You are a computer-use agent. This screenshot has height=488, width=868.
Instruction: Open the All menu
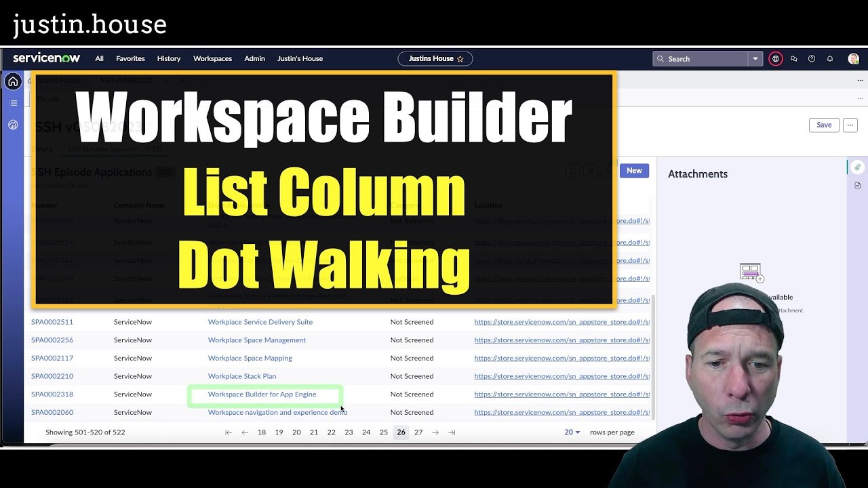coord(99,58)
